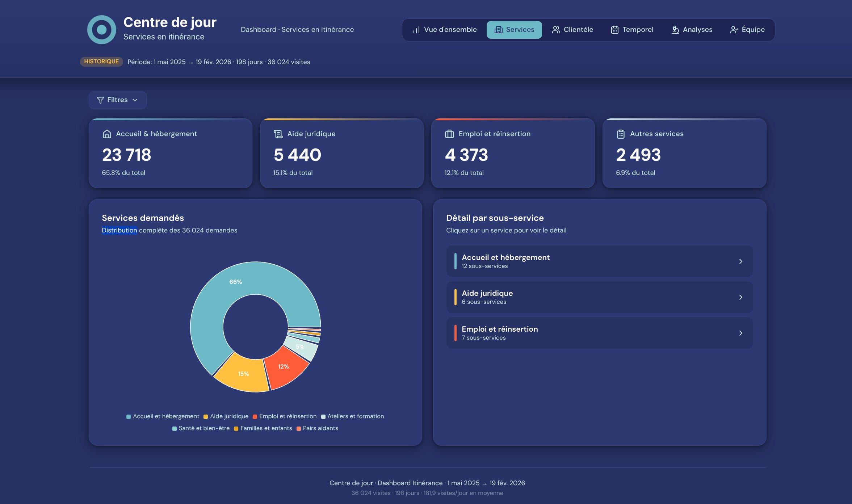Screen dimensions: 852x504
Task: Open the Filtres dropdown chevron
Action: [135, 100]
